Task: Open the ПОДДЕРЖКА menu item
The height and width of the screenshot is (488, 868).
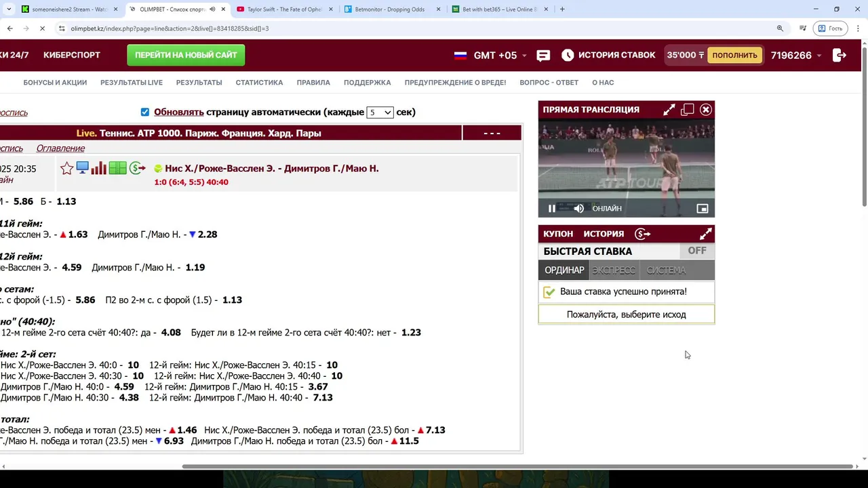Action: pos(368,83)
